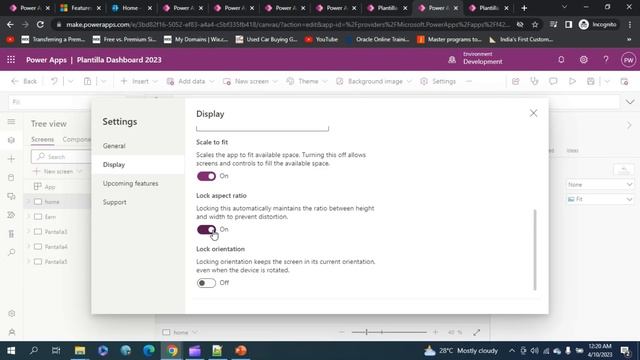
Task: Collapse the properties pane chevron
Action: click(x=629, y=125)
